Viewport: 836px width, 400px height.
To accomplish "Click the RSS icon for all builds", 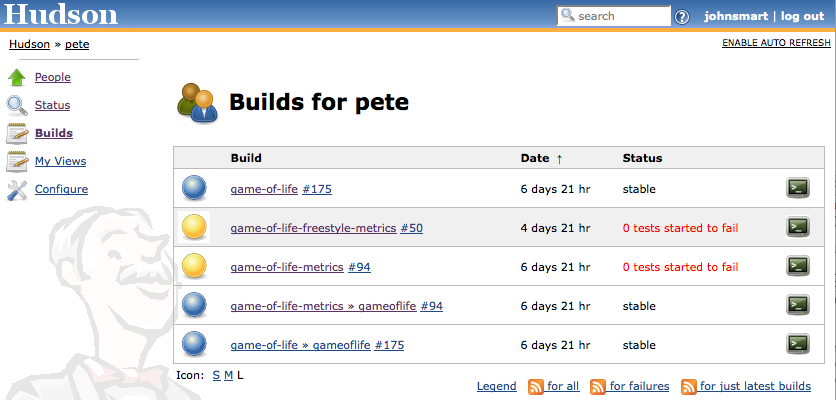I will [x=535, y=387].
